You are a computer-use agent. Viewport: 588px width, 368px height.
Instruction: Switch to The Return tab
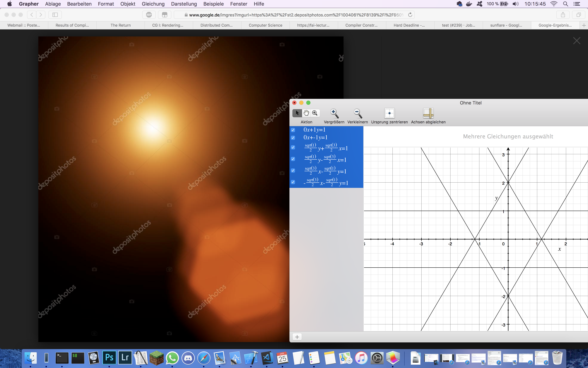[x=121, y=25]
